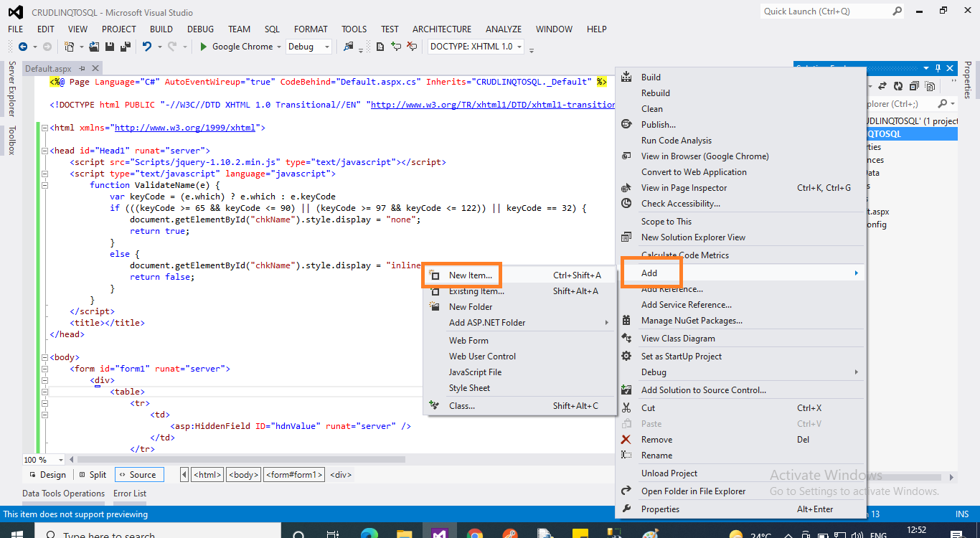Viewport: 980px width, 538px height.
Task: Click the <form#form1> tag navigator button
Action: (x=294, y=475)
